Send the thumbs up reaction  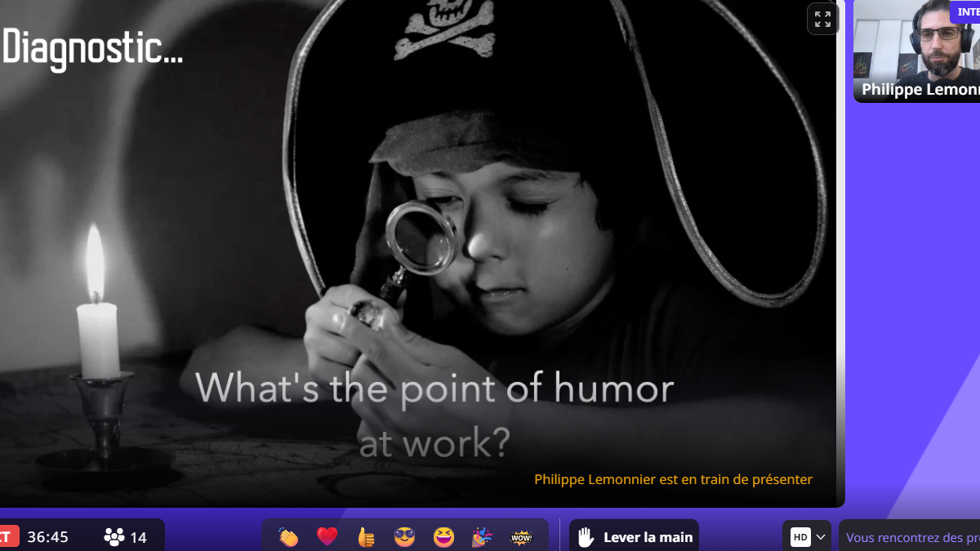[x=366, y=537]
